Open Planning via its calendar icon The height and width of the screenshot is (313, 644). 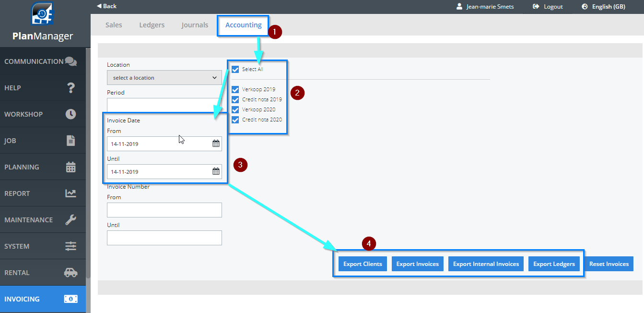pyautogui.click(x=70, y=167)
